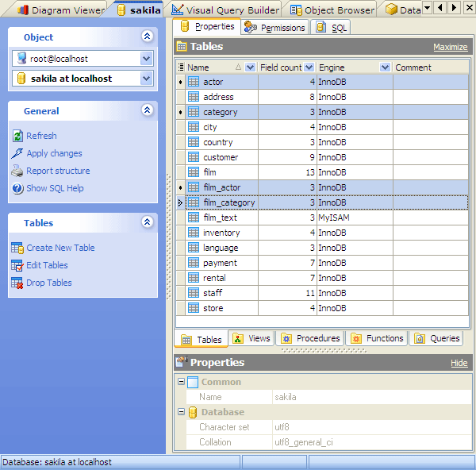The width and height of the screenshot is (476, 470).
Task: Open the SQL tab
Action: click(x=331, y=28)
